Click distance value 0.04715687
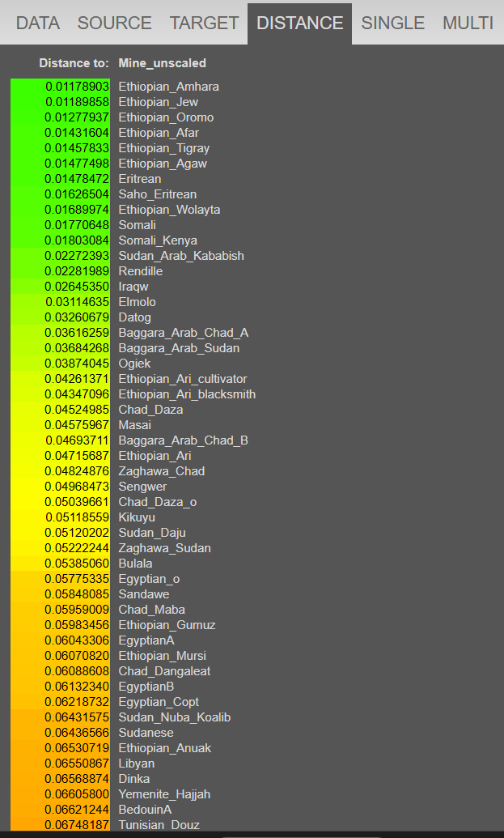Image resolution: width=504 pixels, height=838 pixels. 78,457
